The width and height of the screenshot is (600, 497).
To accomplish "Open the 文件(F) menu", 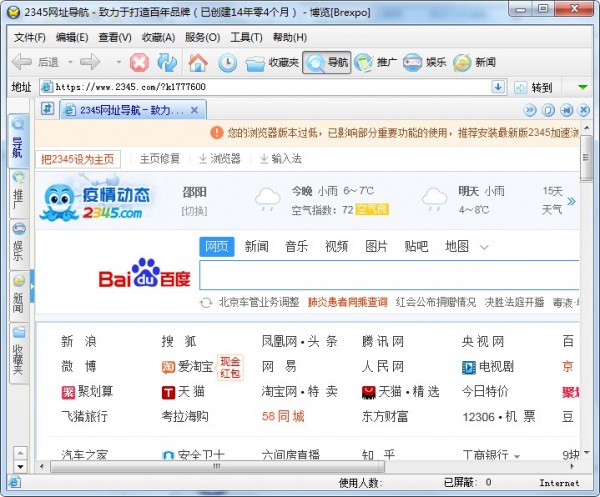I will [x=30, y=37].
